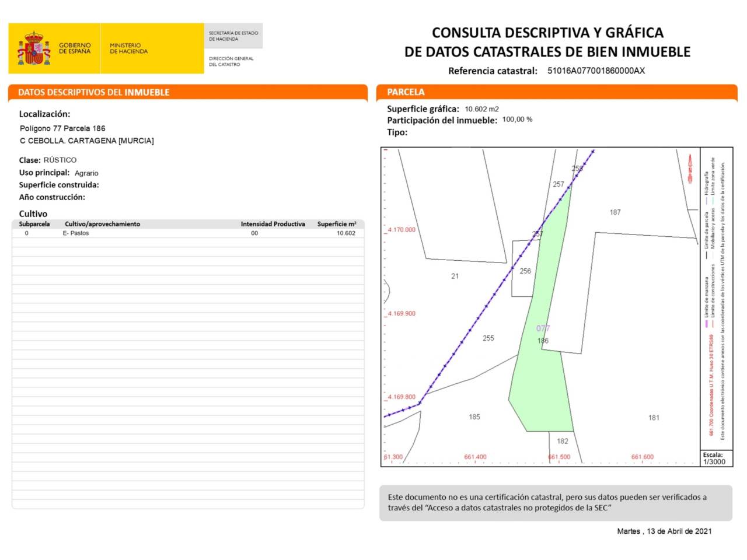Click parcel label 185 on the map
The image size is (747, 560).
coord(474,416)
